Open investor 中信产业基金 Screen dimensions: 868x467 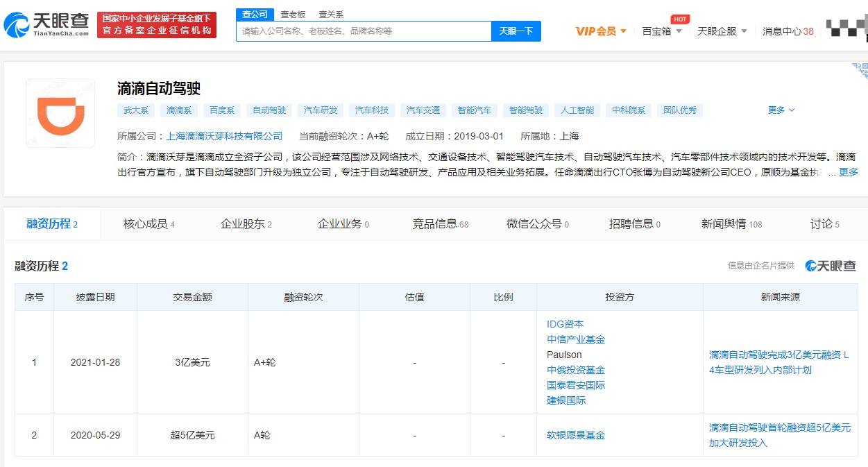tap(576, 339)
